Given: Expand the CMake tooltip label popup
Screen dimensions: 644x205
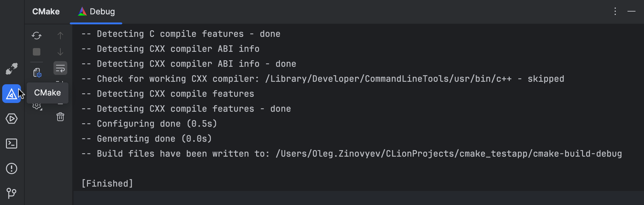Looking at the screenshot, I should coord(48,92).
